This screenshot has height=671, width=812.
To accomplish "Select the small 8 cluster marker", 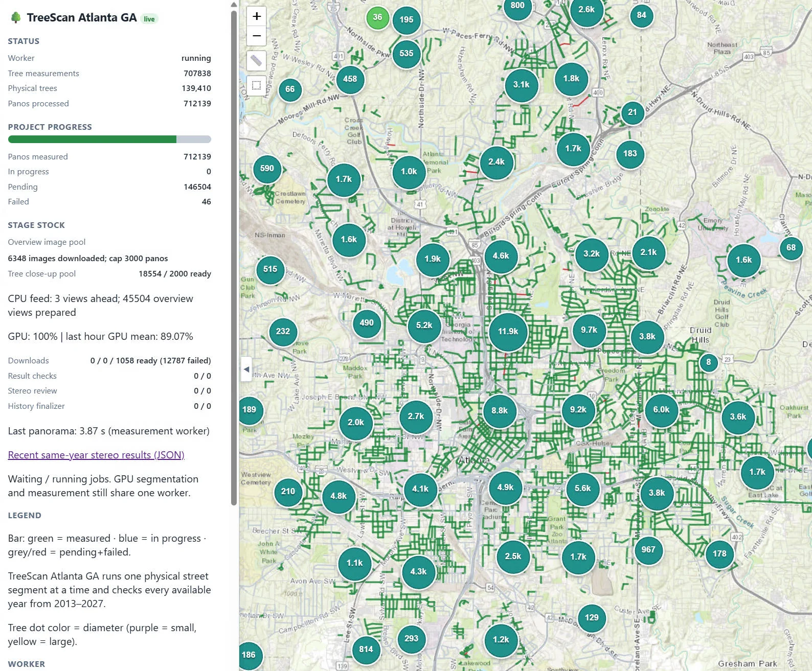I will pos(709,362).
